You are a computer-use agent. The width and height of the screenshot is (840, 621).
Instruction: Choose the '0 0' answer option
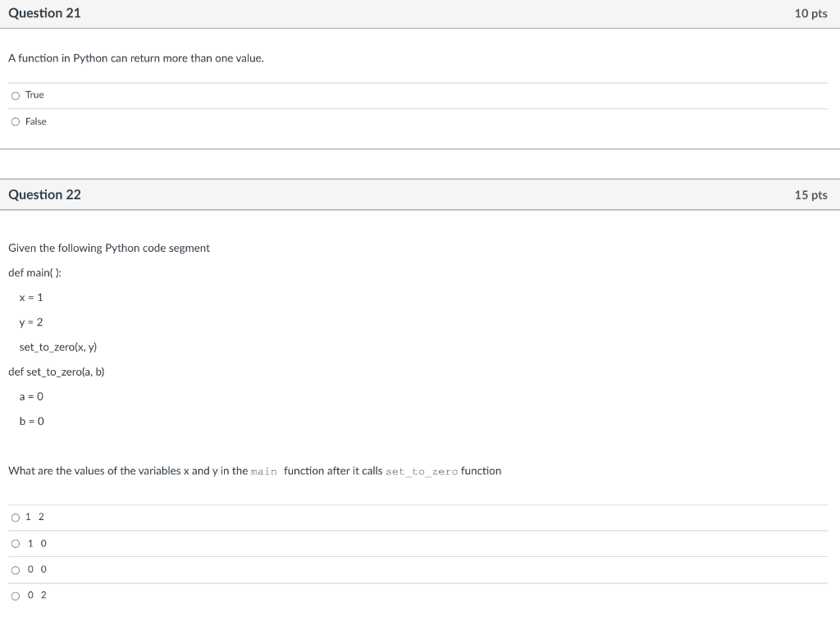coord(16,570)
